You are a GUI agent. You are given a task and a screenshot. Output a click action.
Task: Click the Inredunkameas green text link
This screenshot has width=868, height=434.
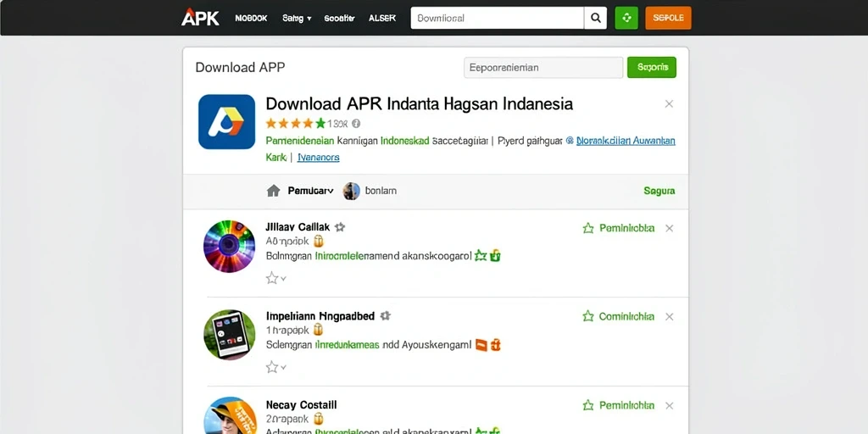pyautogui.click(x=347, y=345)
